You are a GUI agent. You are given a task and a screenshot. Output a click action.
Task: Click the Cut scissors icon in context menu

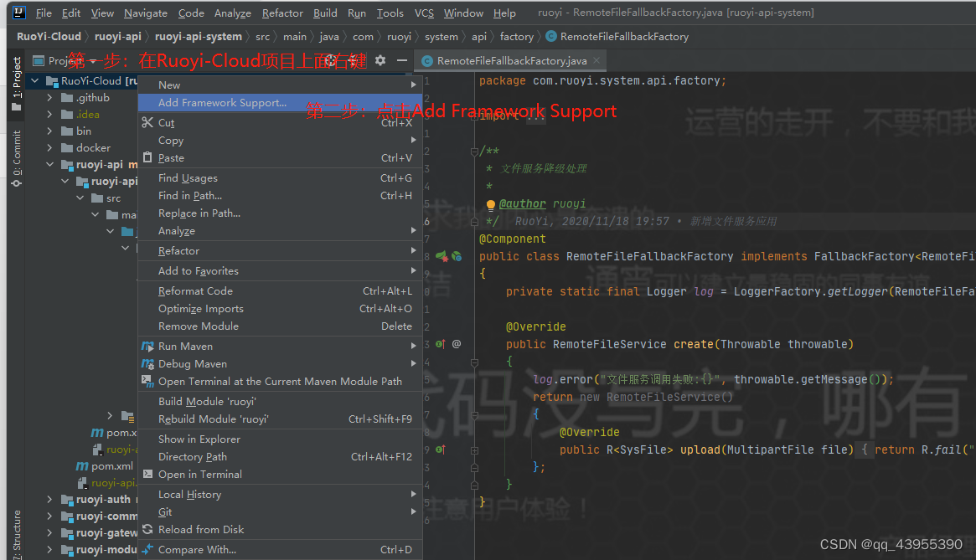point(147,122)
